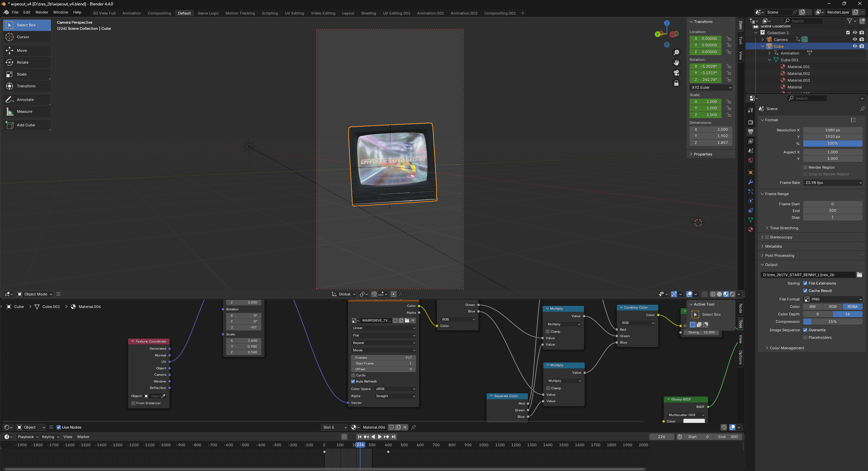
Task: Switch to the Shading workspace tab
Action: point(368,13)
